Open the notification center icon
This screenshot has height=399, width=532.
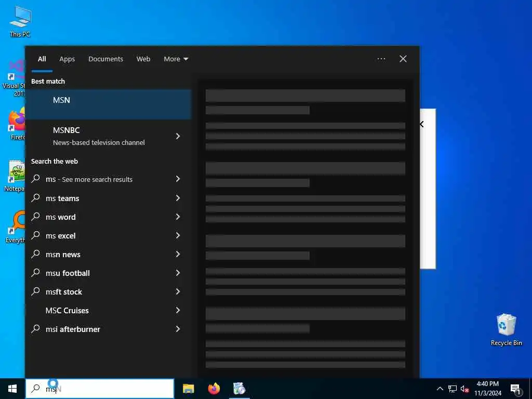pyautogui.click(x=515, y=389)
